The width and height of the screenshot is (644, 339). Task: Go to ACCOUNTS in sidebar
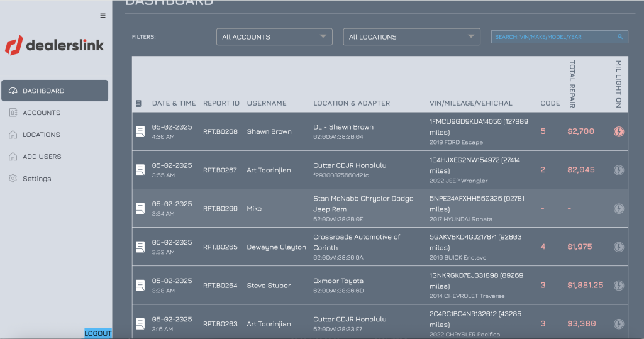click(x=42, y=113)
